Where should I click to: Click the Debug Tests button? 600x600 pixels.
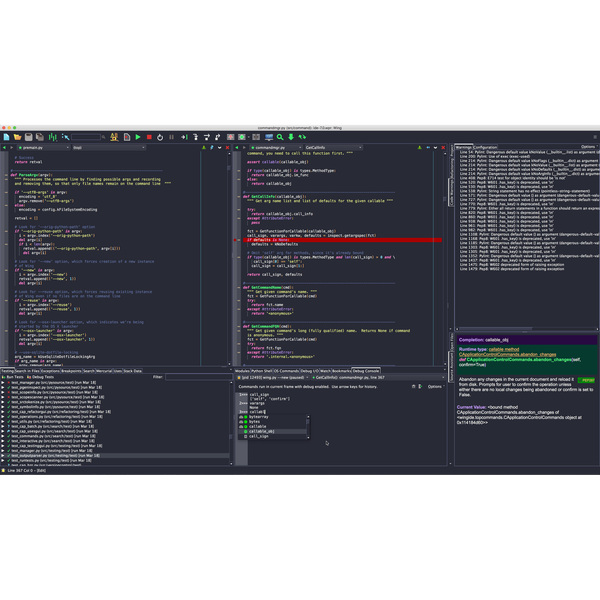[44, 376]
